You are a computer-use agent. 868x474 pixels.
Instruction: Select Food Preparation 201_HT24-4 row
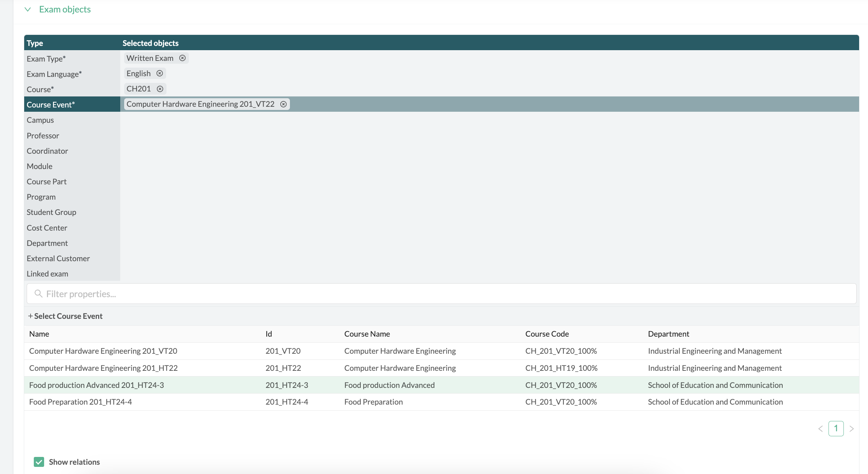pyautogui.click(x=441, y=402)
